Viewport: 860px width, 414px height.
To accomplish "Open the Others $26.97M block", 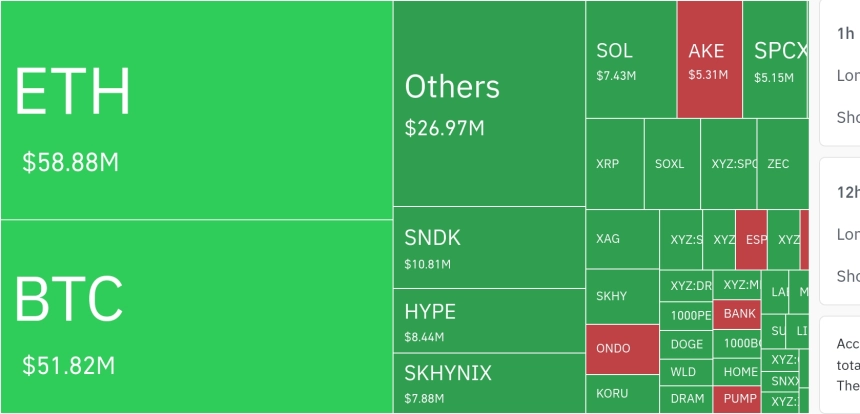I will point(489,104).
